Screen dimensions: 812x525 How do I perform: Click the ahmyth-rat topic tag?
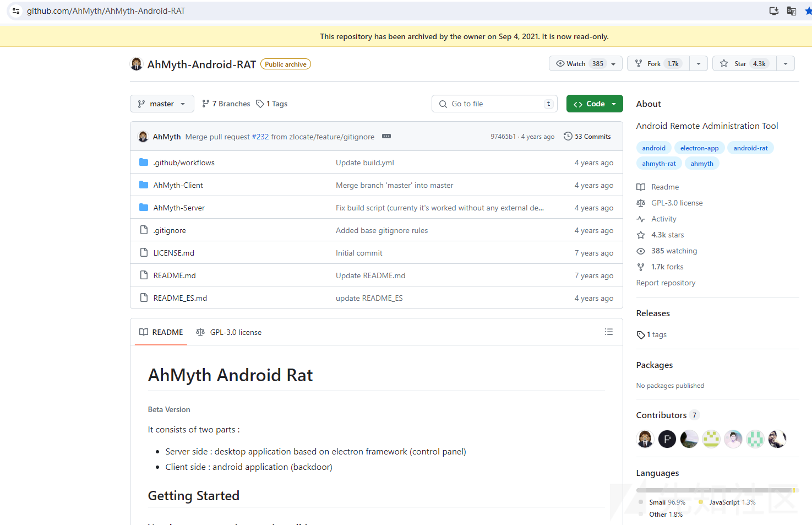(659, 163)
